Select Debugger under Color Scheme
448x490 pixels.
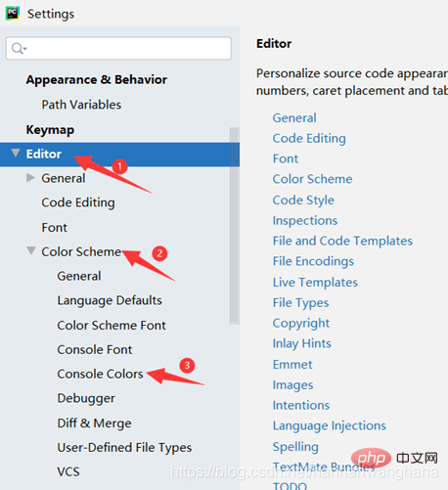pyautogui.click(x=86, y=398)
